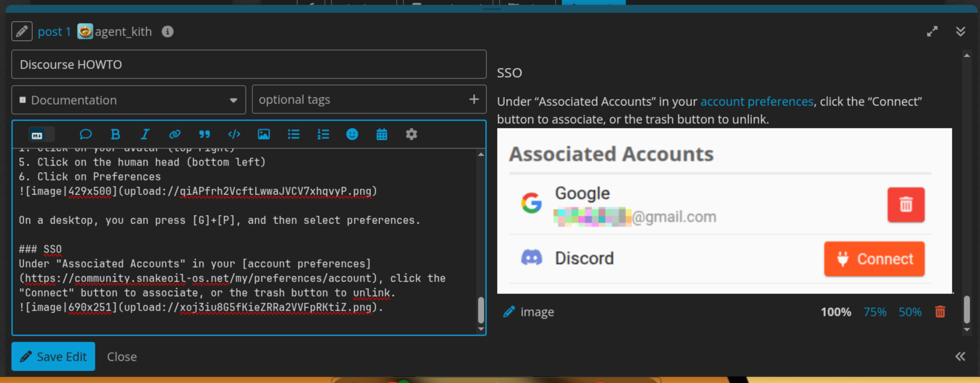The width and height of the screenshot is (980, 383).
Task: Insert a hyperlink
Action: click(x=175, y=134)
